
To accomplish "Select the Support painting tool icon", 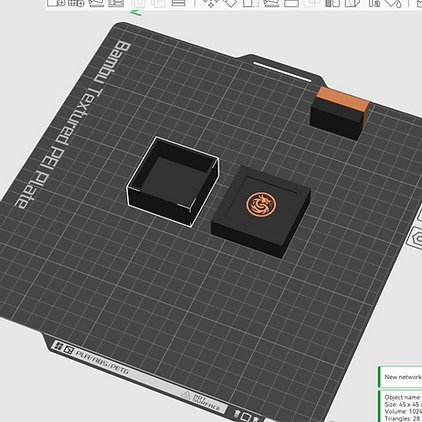I will [332, 3].
